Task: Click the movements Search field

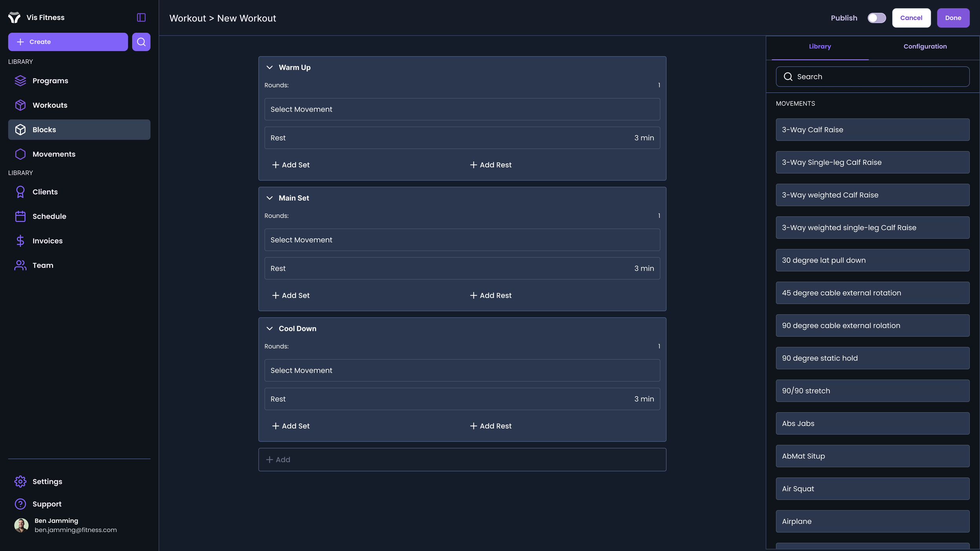Action: [873, 76]
